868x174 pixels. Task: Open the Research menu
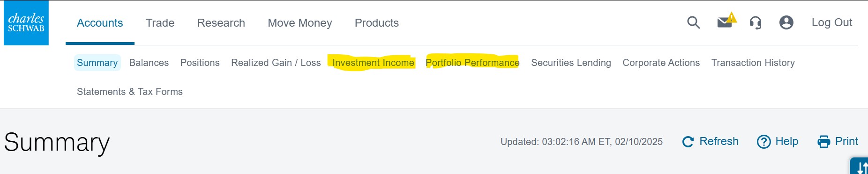click(221, 23)
